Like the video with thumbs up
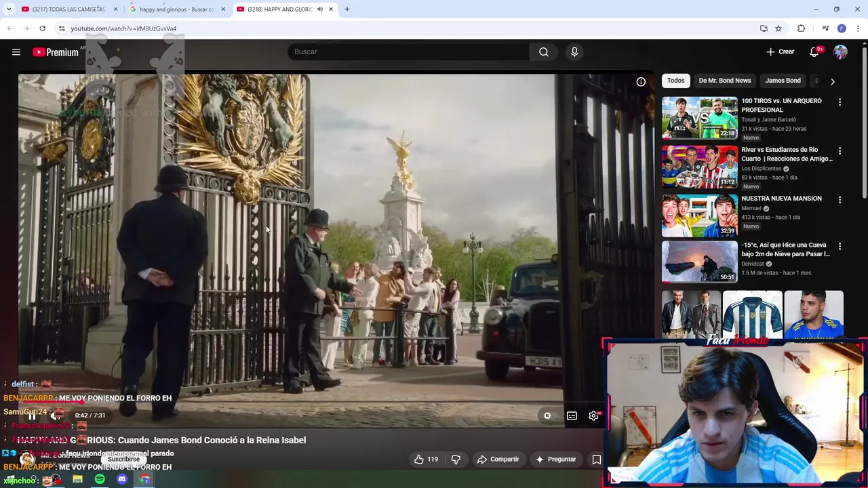This screenshot has width=868, height=488. click(427, 459)
